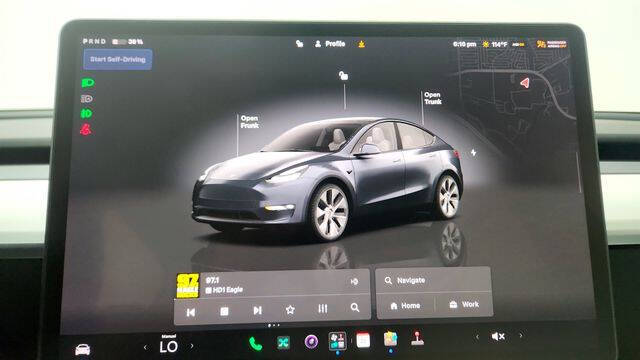Open the arcade joystick app
The image size is (640, 360).
(x=417, y=339)
